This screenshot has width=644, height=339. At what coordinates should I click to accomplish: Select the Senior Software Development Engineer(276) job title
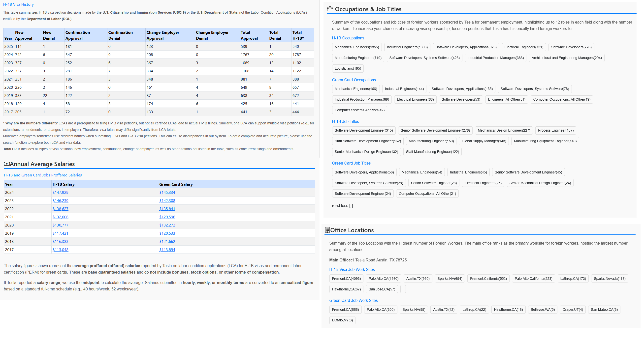[435, 130]
